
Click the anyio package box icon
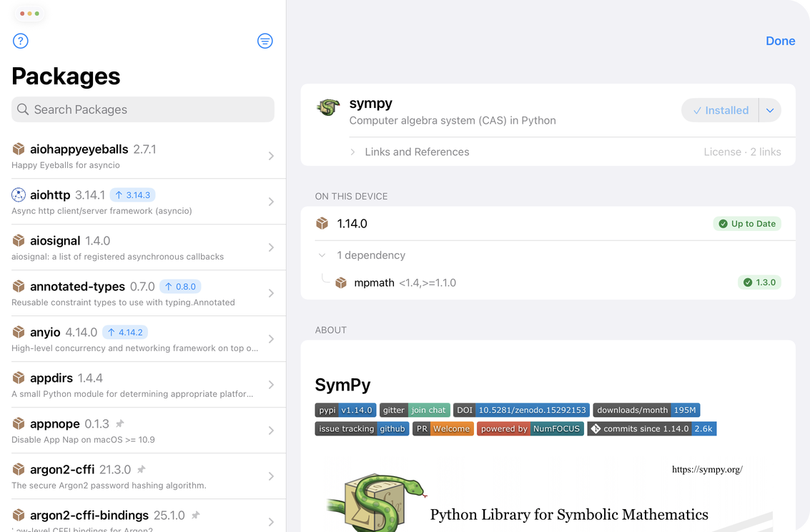tap(19, 332)
